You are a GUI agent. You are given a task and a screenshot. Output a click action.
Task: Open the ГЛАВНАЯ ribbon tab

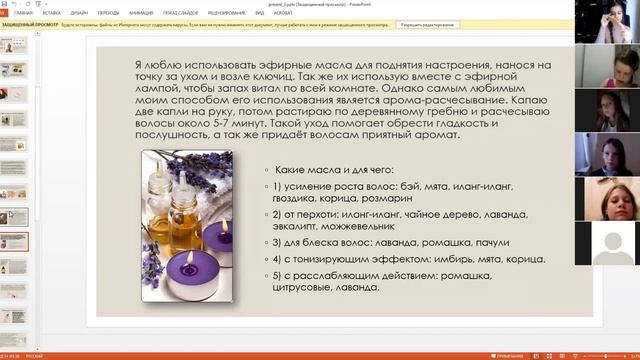(23, 13)
